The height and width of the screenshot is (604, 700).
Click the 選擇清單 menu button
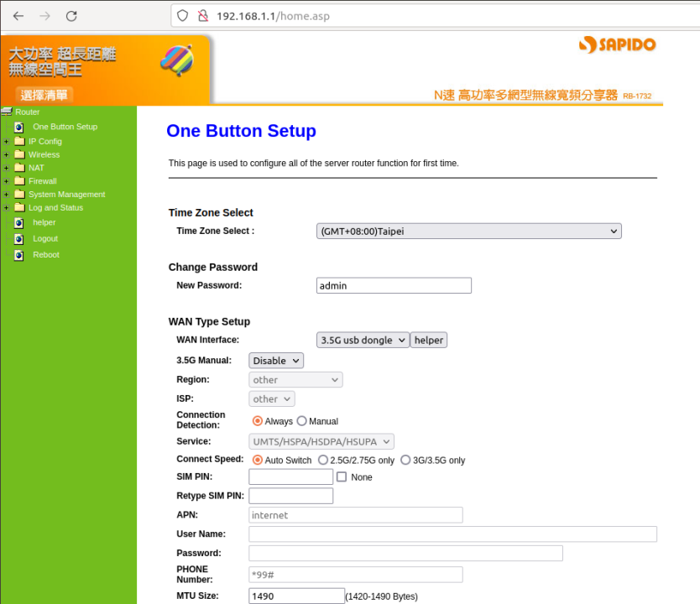pos(44,95)
